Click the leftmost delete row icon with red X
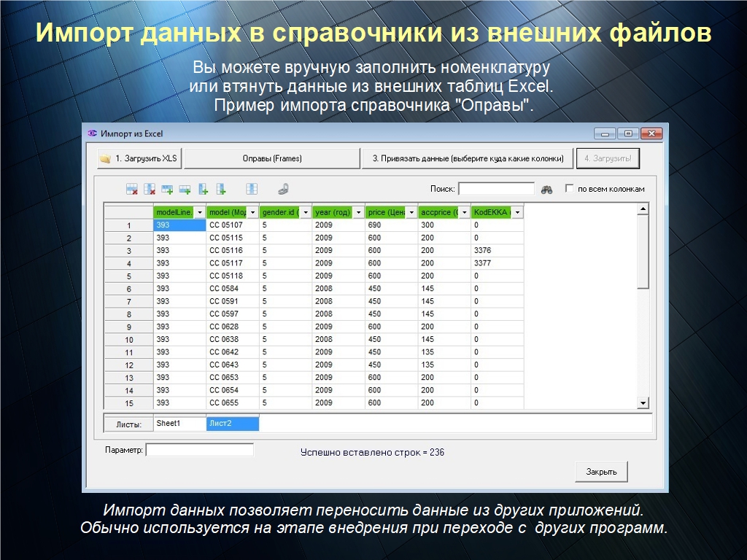This screenshot has width=747, height=560. pos(132,189)
